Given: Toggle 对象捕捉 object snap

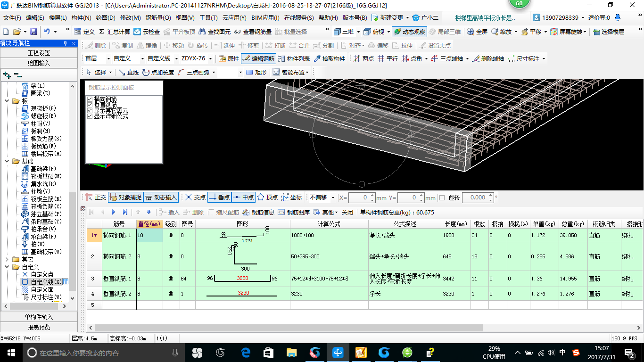Looking at the screenshot, I should [125, 197].
